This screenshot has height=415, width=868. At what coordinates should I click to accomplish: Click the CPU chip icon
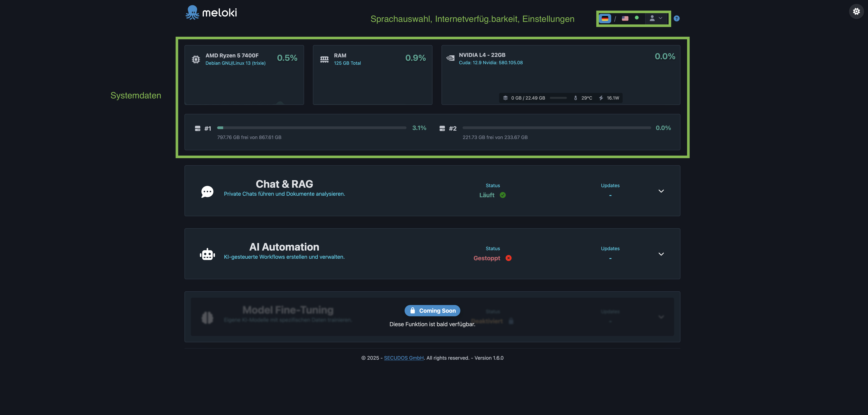click(196, 59)
